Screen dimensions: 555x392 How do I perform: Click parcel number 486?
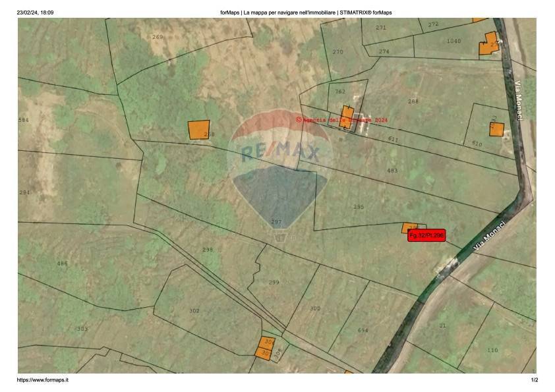(62, 264)
